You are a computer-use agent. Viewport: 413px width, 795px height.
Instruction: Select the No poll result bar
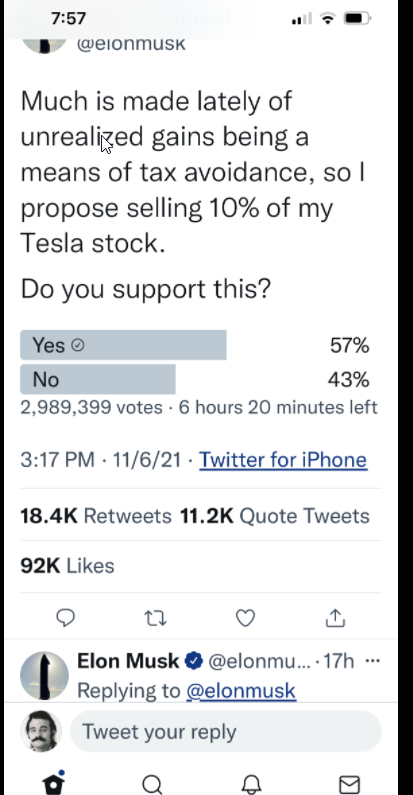tap(98, 379)
